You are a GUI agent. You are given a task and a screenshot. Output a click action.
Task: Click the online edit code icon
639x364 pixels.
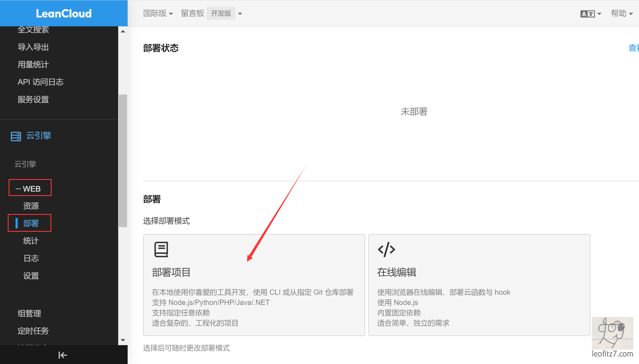tap(386, 250)
